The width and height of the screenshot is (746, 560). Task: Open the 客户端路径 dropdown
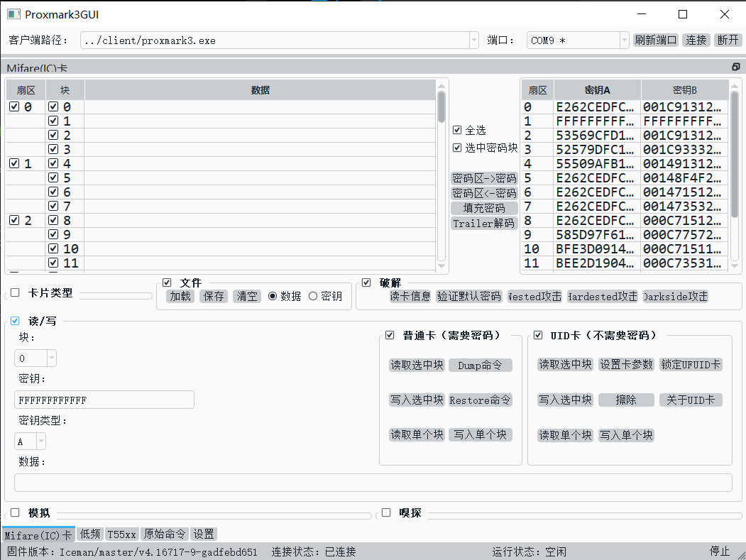(474, 40)
